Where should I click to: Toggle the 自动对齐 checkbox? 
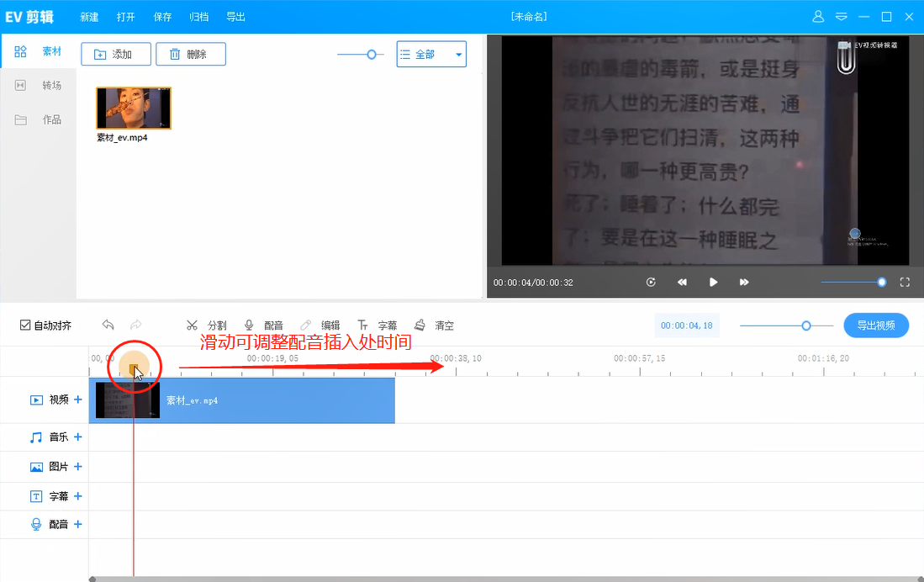tap(25, 325)
